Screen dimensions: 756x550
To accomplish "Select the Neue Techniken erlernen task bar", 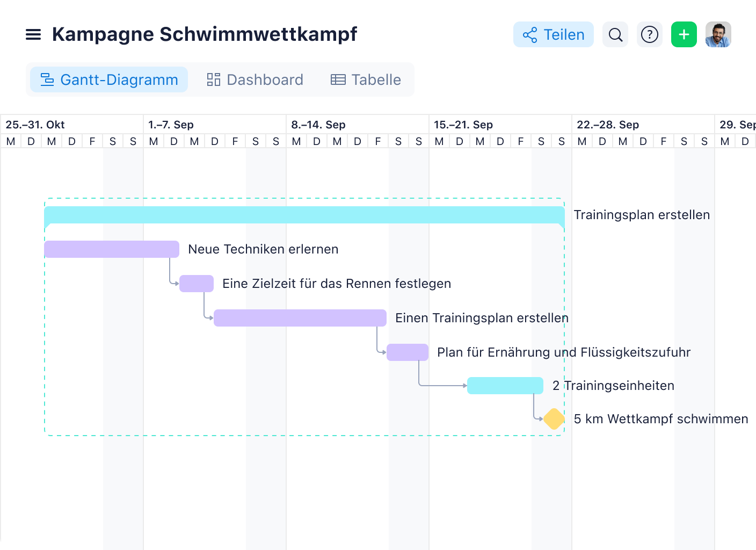I will point(111,249).
